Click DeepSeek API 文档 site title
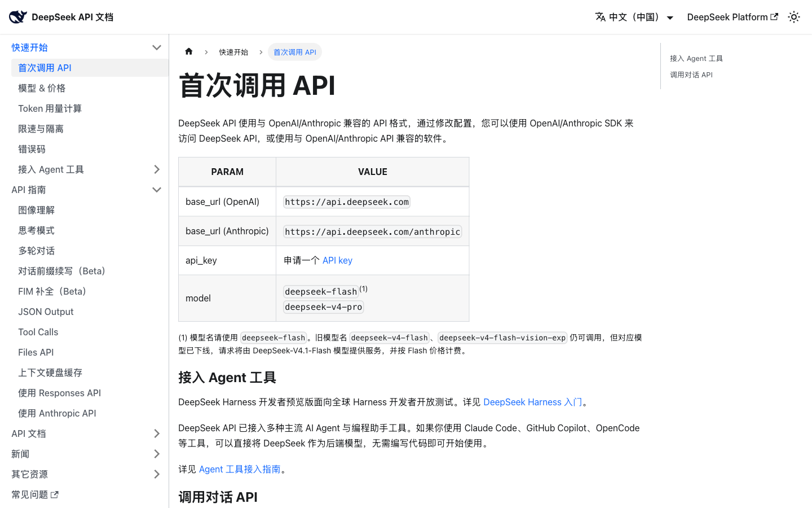Image resolution: width=812 pixels, height=508 pixels. point(72,17)
